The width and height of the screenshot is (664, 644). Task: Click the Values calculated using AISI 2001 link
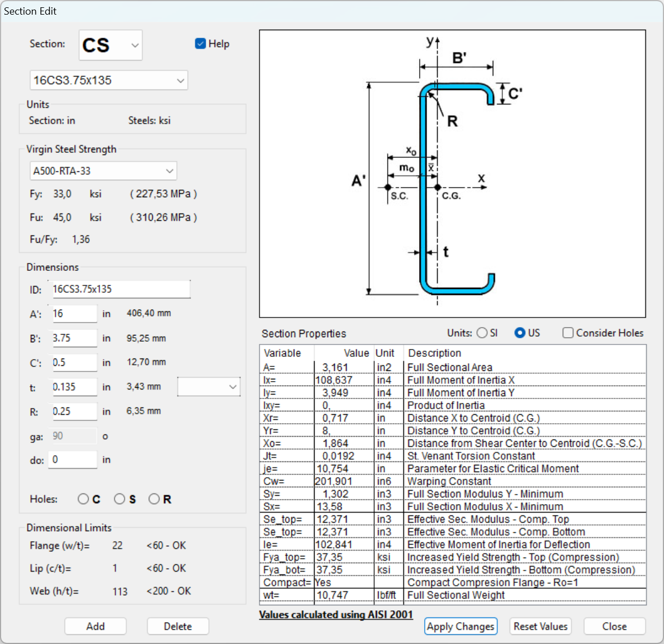[336, 615]
